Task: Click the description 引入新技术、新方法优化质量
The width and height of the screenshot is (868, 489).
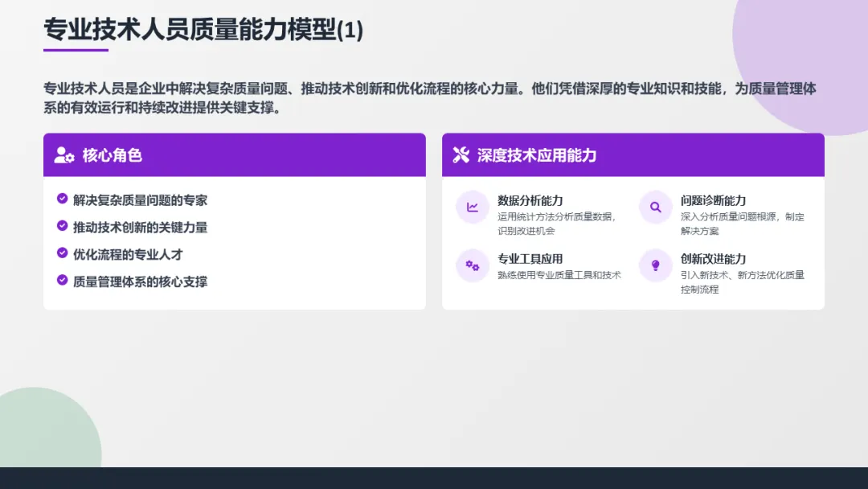Action: click(743, 281)
